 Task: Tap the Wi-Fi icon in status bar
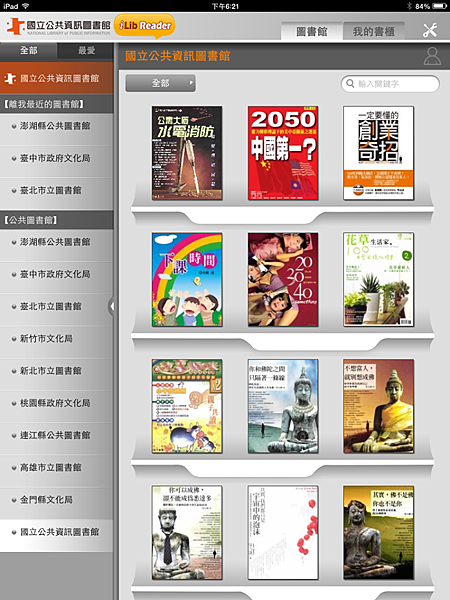point(26,6)
